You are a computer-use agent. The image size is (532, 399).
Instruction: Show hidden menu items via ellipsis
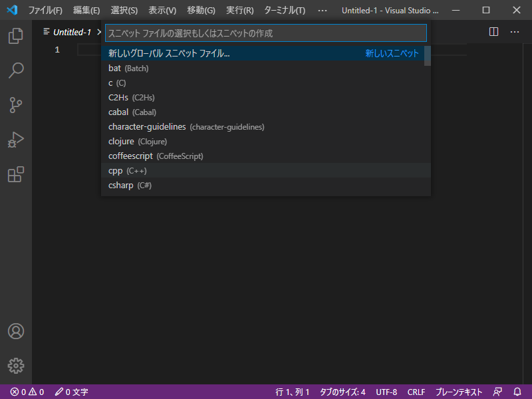[323, 10]
